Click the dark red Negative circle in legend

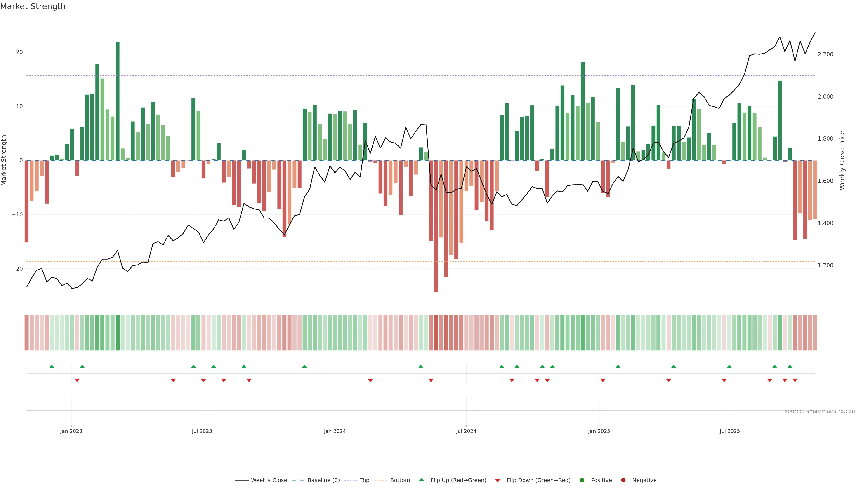pyautogui.click(x=623, y=480)
